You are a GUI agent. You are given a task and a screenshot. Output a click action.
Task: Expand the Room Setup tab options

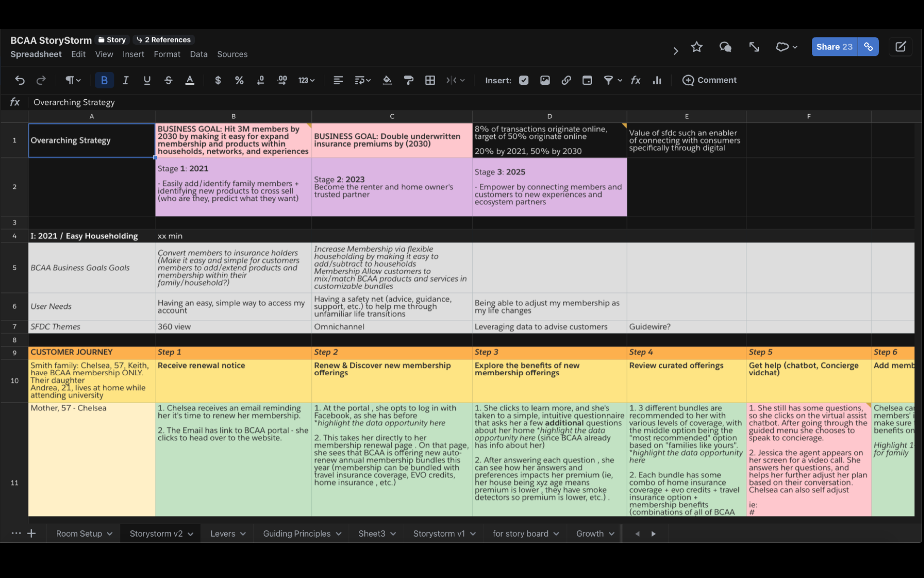click(x=110, y=534)
